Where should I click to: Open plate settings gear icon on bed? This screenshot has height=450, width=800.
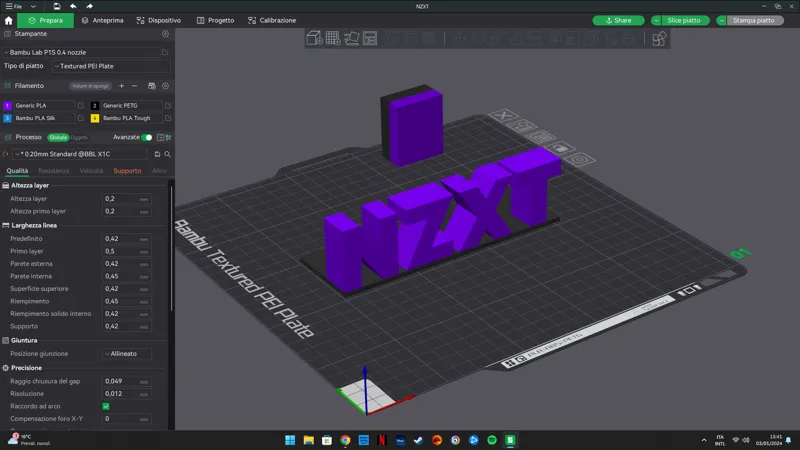[x=580, y=160]
